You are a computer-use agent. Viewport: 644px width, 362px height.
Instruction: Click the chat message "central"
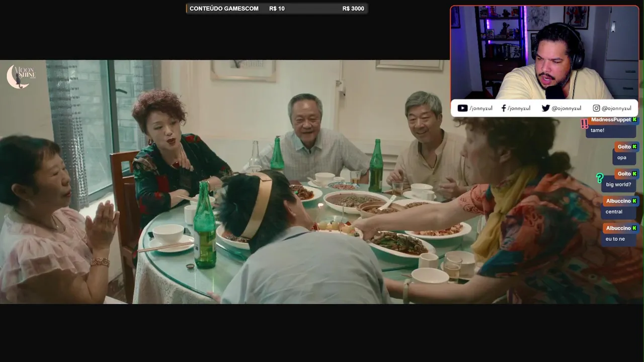614,212
